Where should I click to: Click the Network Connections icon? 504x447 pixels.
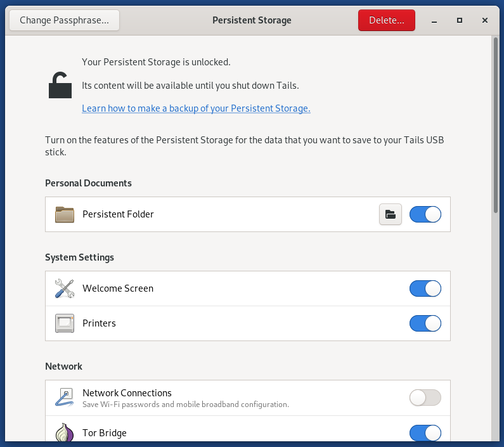[x=65, y=398]
